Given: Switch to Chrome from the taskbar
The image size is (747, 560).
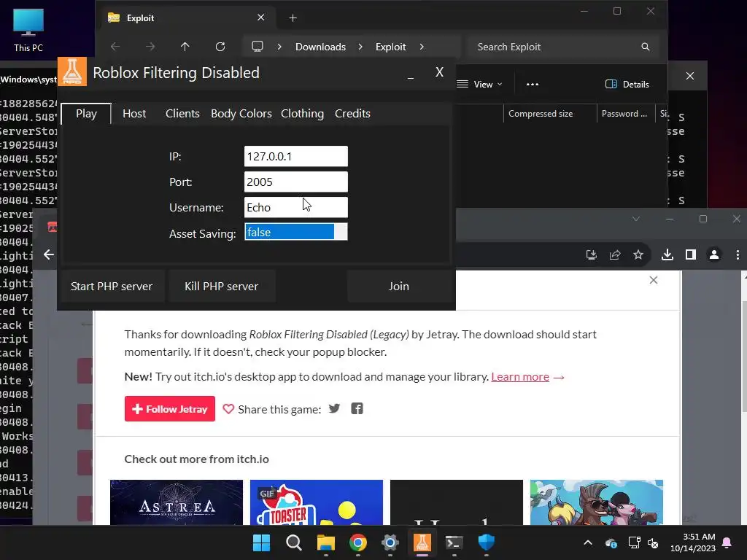Looking at the screenshot, I should [358, 542].
